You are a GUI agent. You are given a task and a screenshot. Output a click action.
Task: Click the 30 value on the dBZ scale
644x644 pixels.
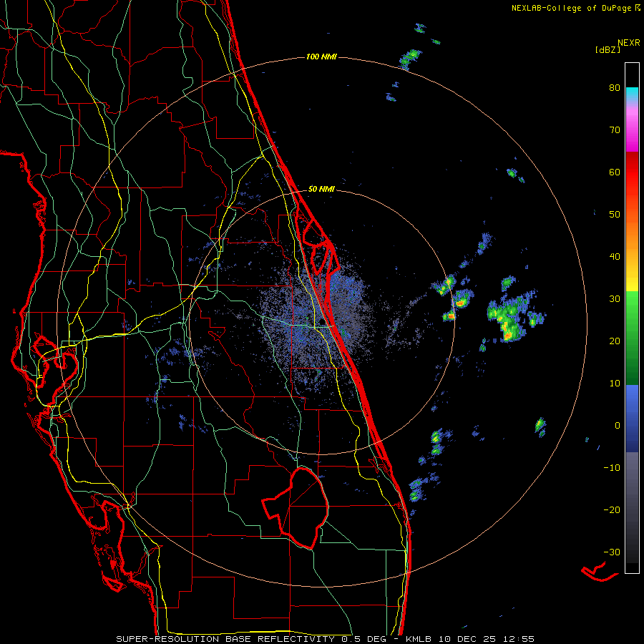[x=615, y=299]
